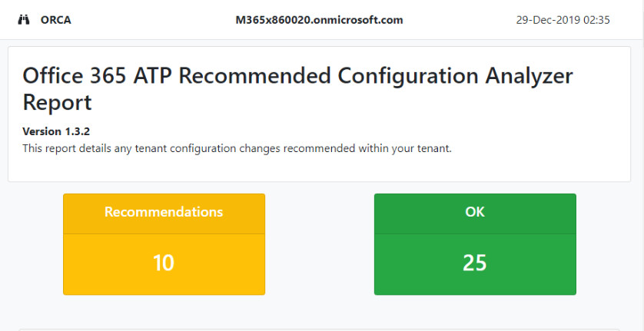Click empty navbar space beside ORCA
Viewport: 644px width, 331px height.
(152, 20)
